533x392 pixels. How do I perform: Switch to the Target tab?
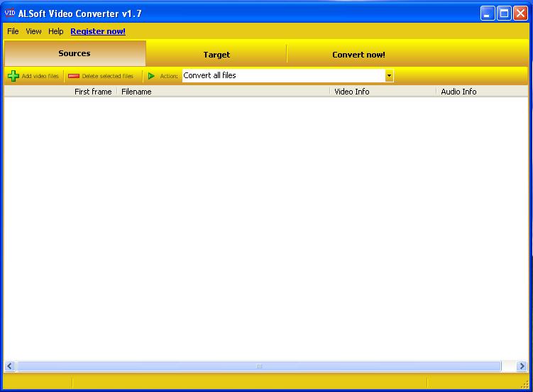[x=216, y=55]
